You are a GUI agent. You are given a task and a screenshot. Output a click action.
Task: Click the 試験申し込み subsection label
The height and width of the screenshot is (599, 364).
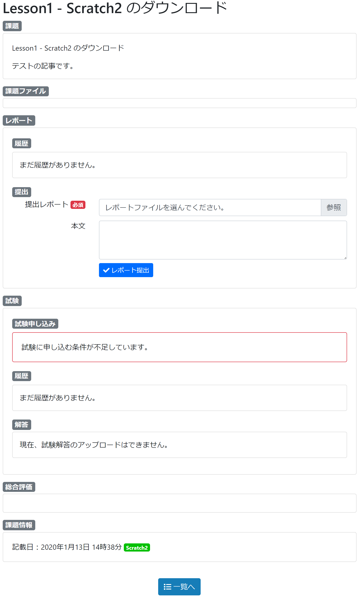(35, 324)
